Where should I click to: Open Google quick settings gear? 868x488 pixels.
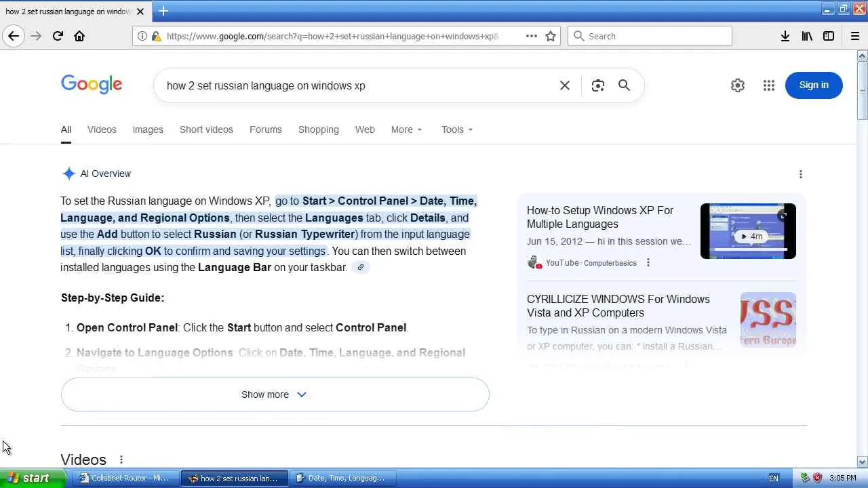(x=738, y=85)
